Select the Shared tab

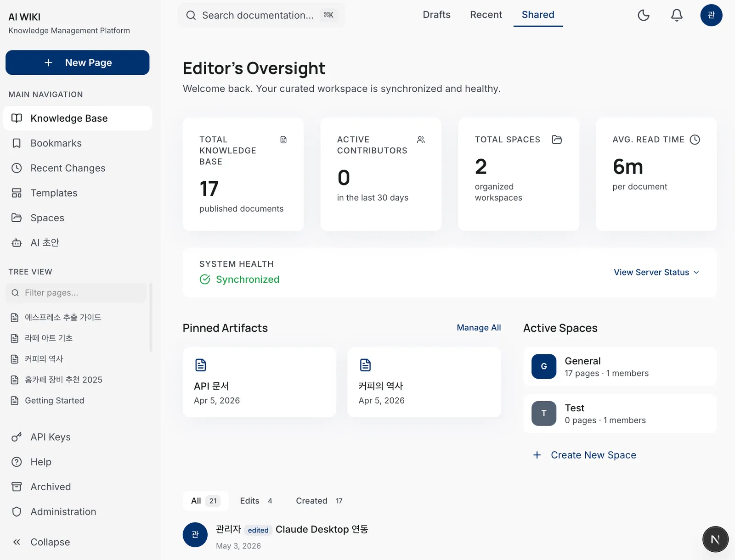tap(538, 15)
